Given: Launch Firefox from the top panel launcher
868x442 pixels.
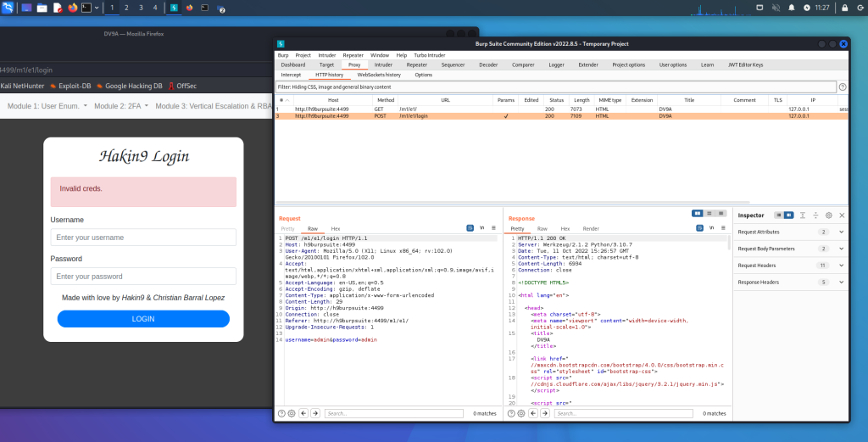Looking at the screenshot, I should click(73, 8).
